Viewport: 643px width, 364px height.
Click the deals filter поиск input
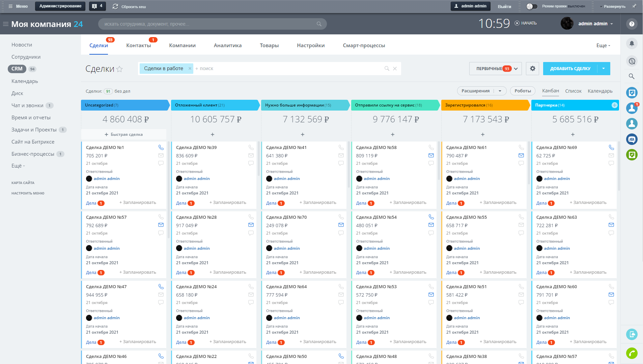(288, 69)
